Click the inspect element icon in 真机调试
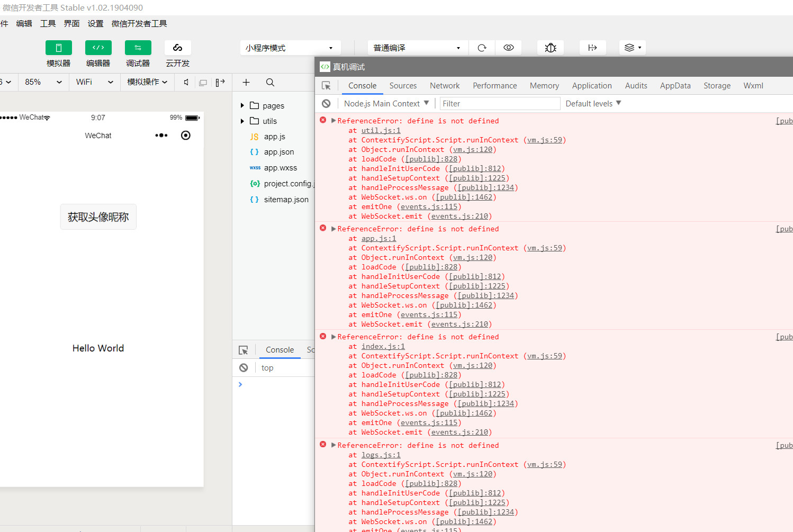The height and width of the screenshot is (532, 793). coord(326,86)
